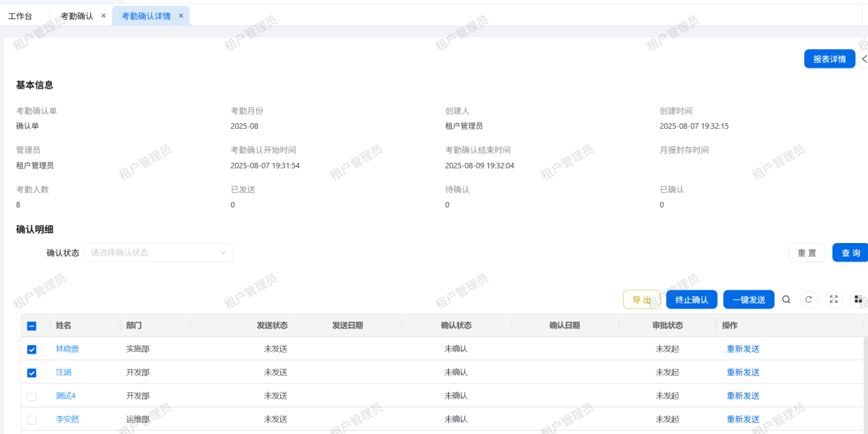Screen dimensions: 868x434
Task: Click the 一键发送 button
Action: [x=748, y=300]
